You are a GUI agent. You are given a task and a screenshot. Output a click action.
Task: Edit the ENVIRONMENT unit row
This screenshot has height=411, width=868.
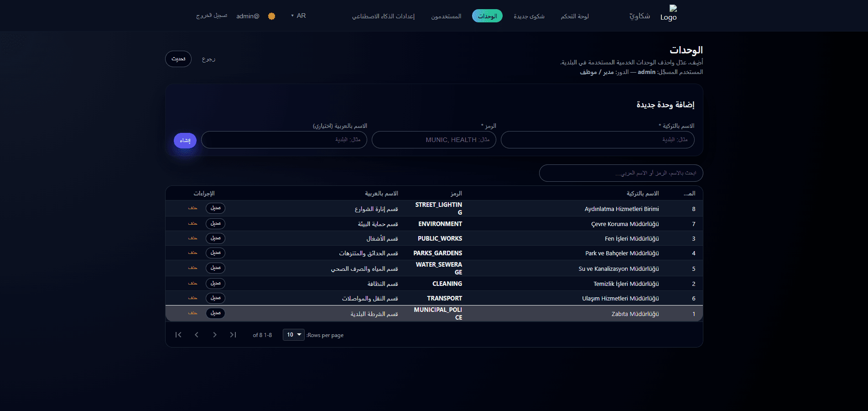tap(215, 224)
